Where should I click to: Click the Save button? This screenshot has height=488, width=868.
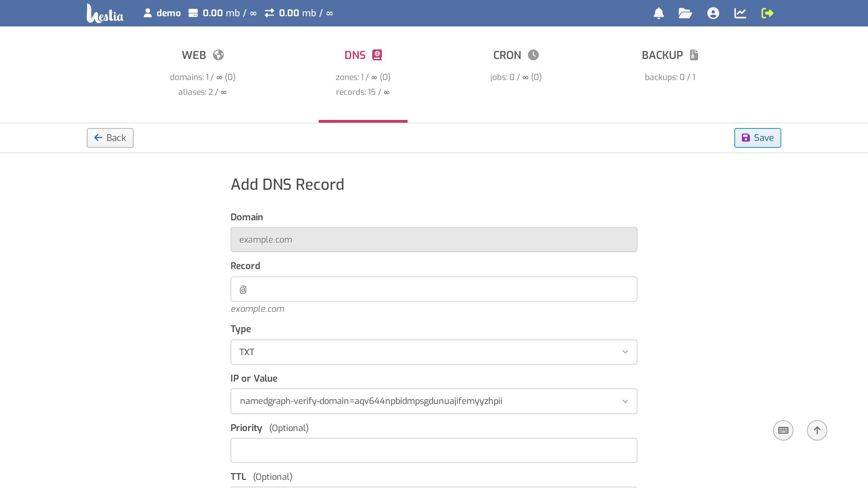757,138
